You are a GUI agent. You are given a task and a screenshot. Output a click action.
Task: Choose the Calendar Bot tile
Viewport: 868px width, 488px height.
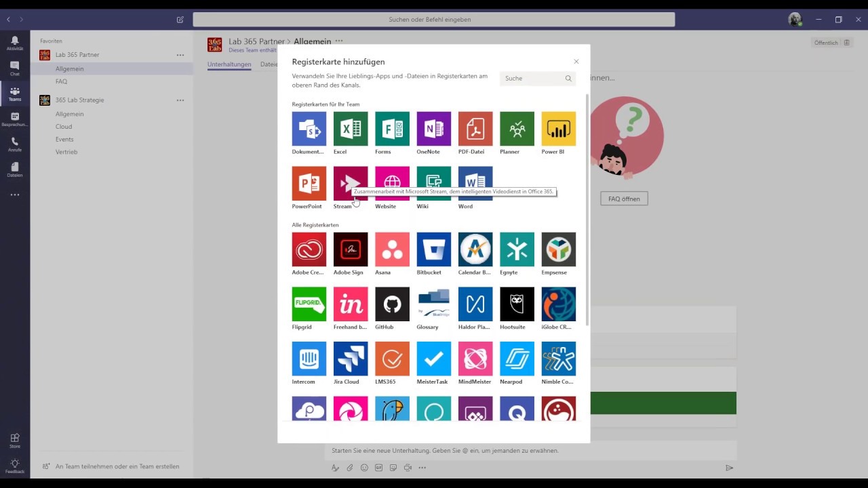click(x=475, y=249)
